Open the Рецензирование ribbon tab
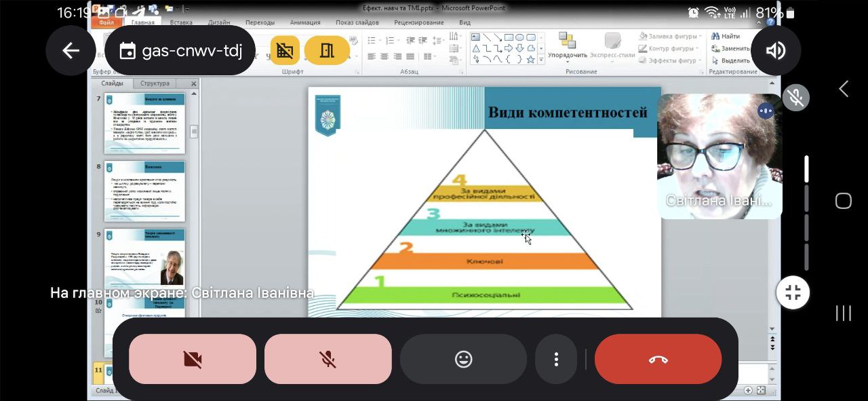868x401 pixels. (418, 22)
